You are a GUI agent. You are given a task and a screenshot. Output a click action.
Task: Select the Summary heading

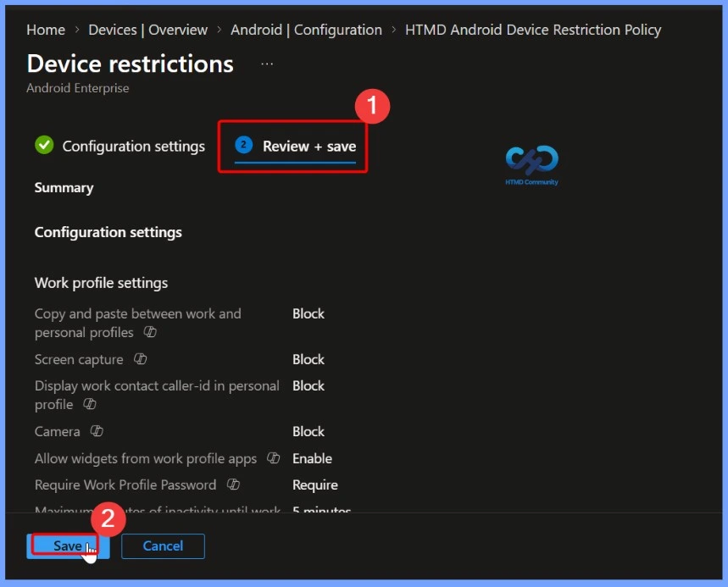coord(64,187)
